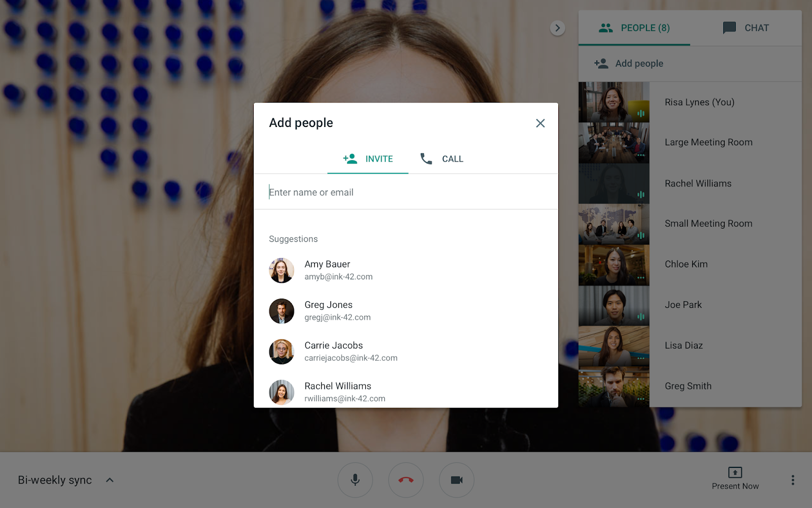The image size is (812, 508).
Task: Close the Add people dialog
Action: 540,123
